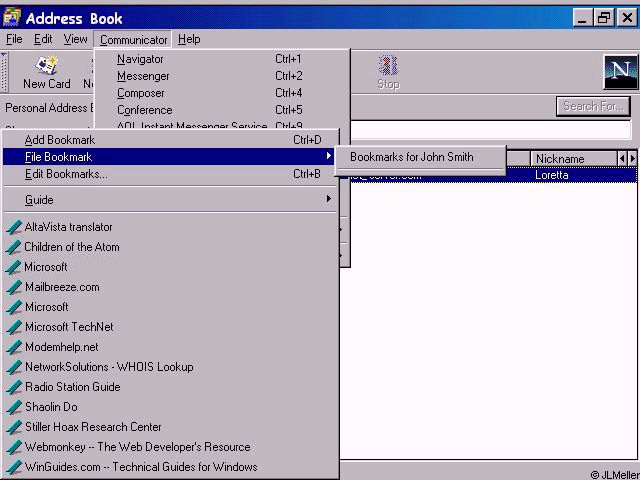Click the Address Book title bar icon
Viewport: 640px width, 480px height.
click(11, 17)
